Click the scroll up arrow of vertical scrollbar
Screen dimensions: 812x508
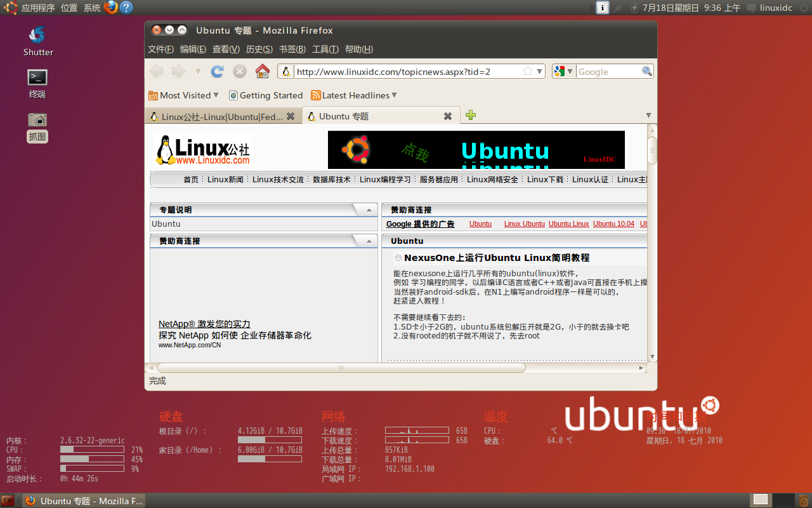652,130
